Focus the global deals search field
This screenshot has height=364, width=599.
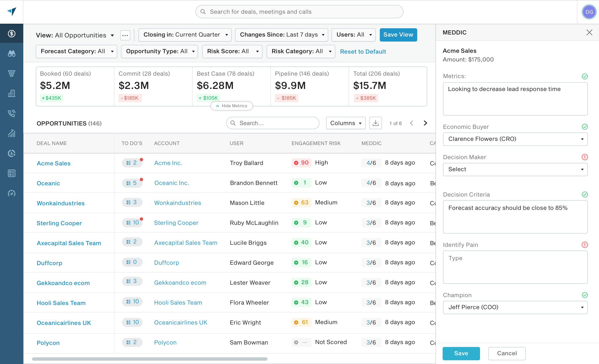pos(299,12)
